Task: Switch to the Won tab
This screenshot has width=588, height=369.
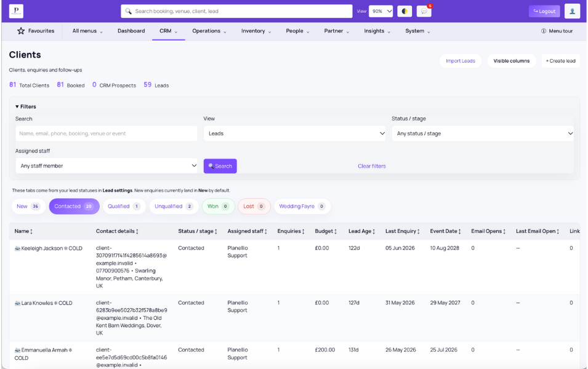Action: pyautogui.click(x=218, y=207)
